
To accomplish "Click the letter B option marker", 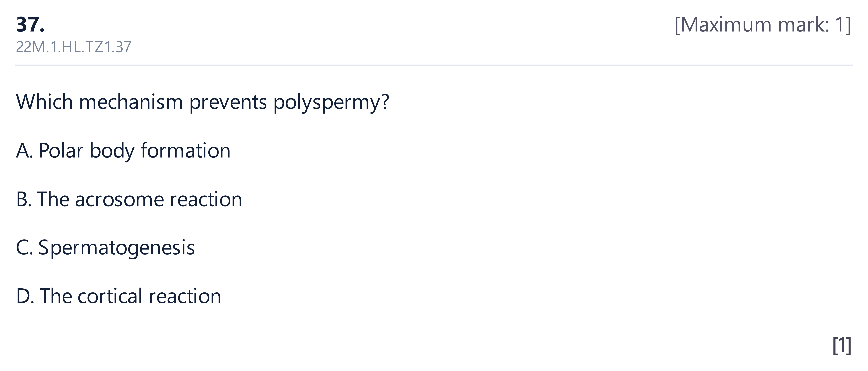I will pyautogui.click(x=24, y=199).
